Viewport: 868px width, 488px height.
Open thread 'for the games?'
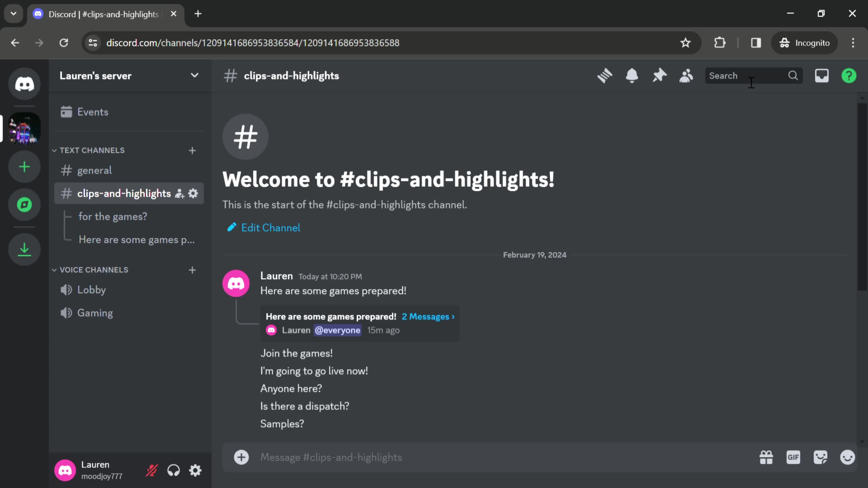113,217
